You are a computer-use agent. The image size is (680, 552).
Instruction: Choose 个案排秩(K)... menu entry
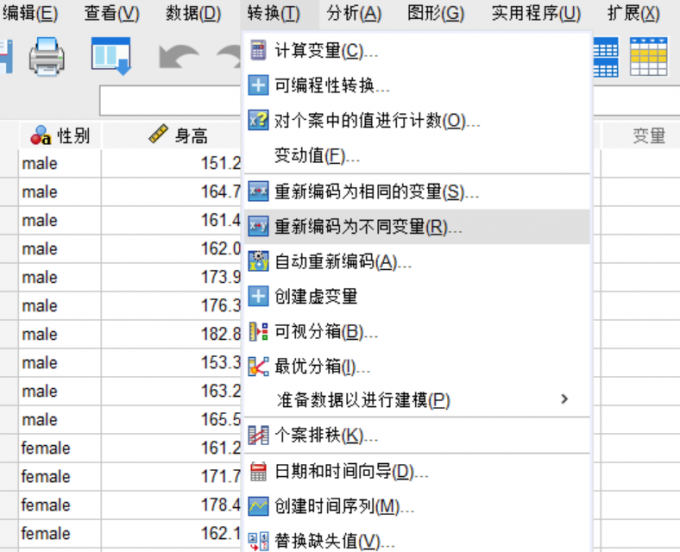click(417, 435)
